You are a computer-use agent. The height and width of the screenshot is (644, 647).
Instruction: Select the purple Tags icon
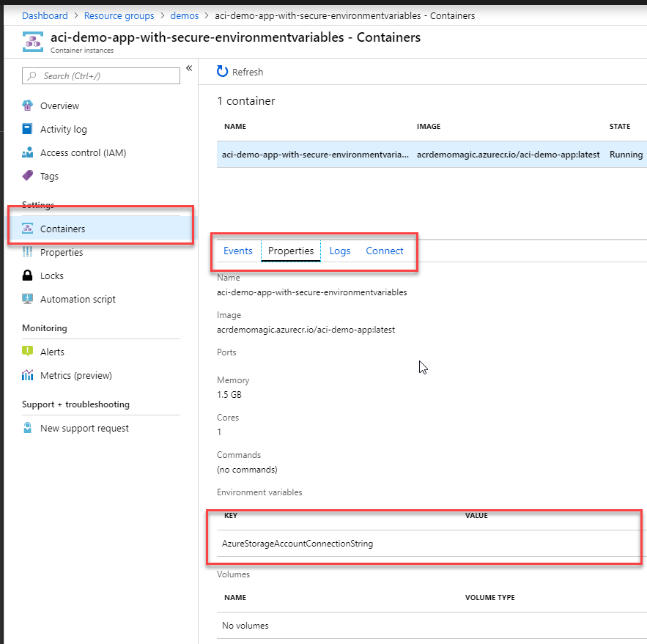click(28, 176)
